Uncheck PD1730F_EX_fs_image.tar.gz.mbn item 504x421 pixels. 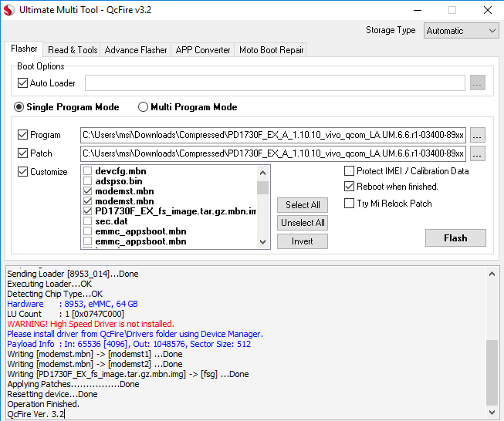(x=87, y=211)
